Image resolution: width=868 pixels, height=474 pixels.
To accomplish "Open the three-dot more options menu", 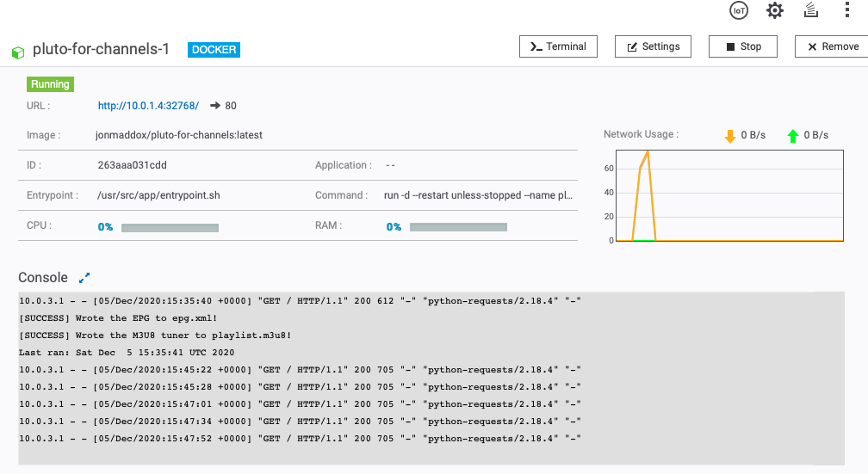I will point(847,10).
